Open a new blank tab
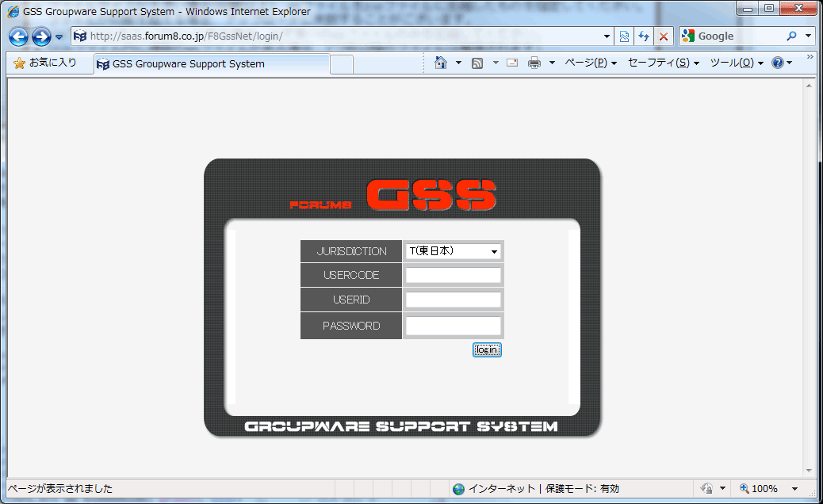Viewport: 823px width, 504px height. click(342, 64)
